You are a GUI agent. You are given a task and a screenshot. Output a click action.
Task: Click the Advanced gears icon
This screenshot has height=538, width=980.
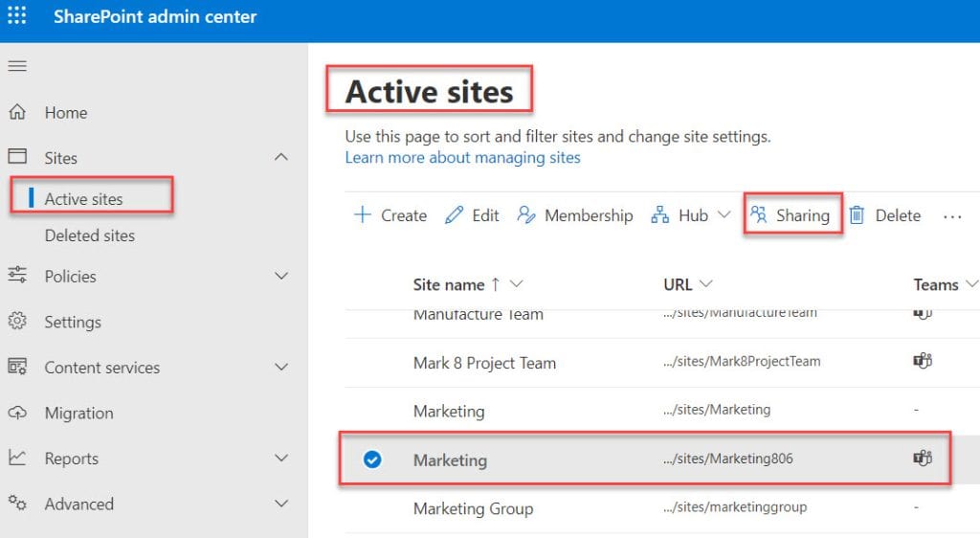pos(17,503)
